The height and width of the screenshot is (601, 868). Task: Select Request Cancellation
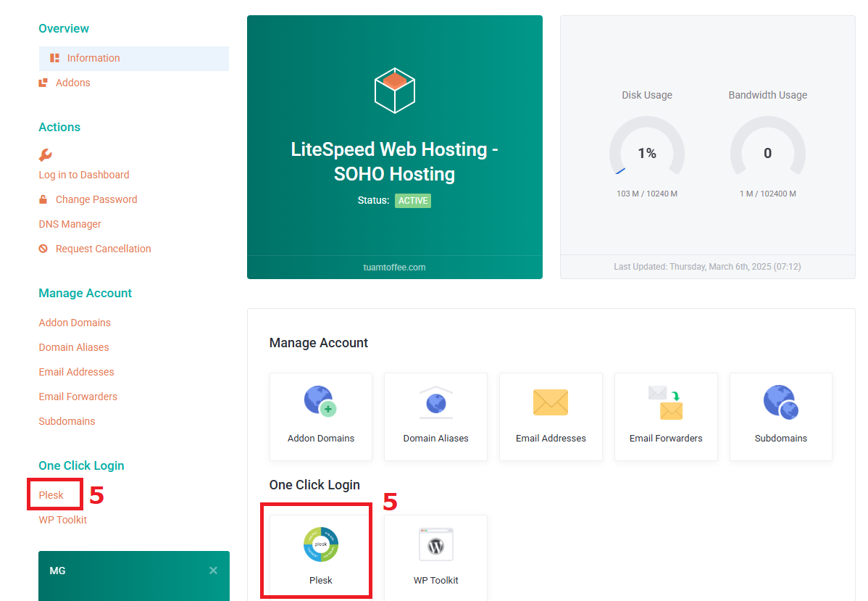tap(103, 249)
